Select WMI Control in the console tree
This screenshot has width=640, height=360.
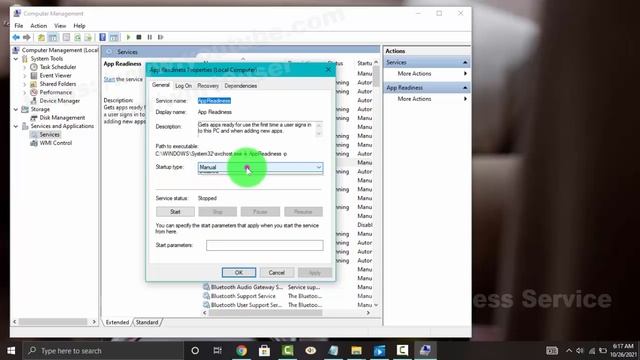tap(56, 143)
